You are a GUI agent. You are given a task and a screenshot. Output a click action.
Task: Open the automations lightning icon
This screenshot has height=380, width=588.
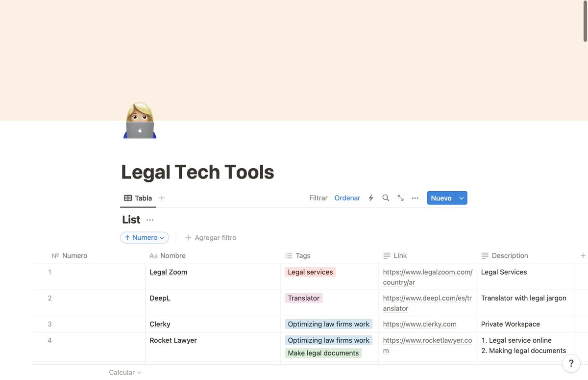coord(371,198)
